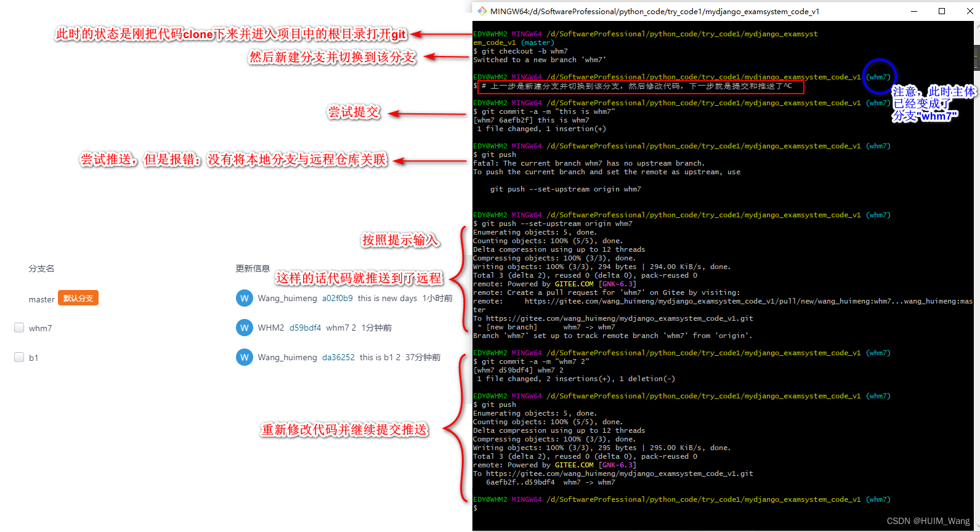
Task: Click '1分钟前' timestamp in whm7 row
Action: tap(376, 328)
